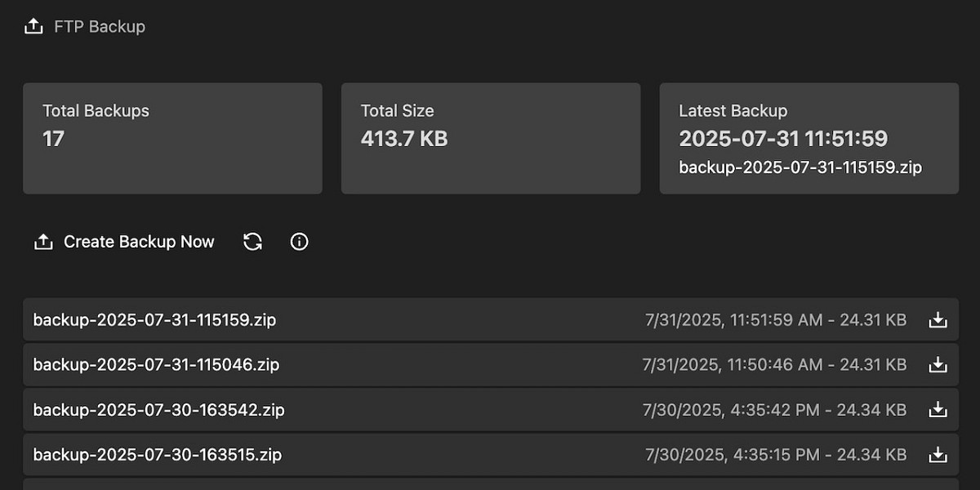Open the backup info circle icon

(x=300, y=242)
